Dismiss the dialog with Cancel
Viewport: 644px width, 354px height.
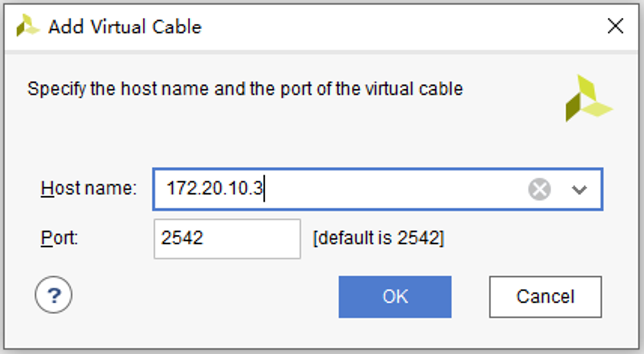tap(545, 297)
